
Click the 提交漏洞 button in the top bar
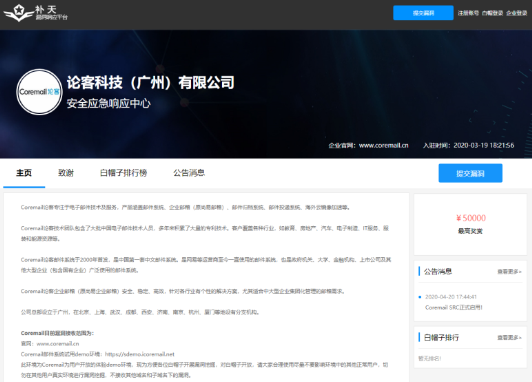click(x=423, y=13)
